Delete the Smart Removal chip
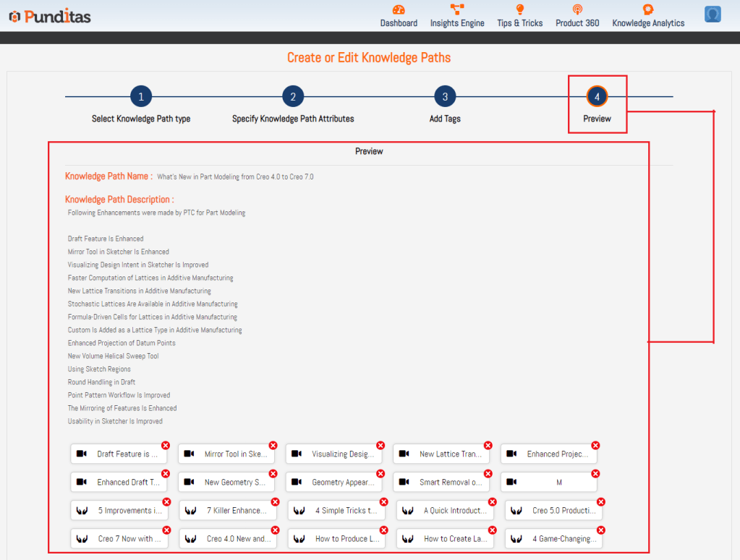740x560 pixels. [488, 474]
